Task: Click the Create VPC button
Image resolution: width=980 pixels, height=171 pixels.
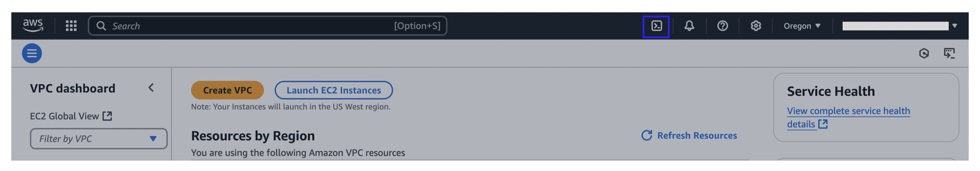Action: (x=227, y=90)
